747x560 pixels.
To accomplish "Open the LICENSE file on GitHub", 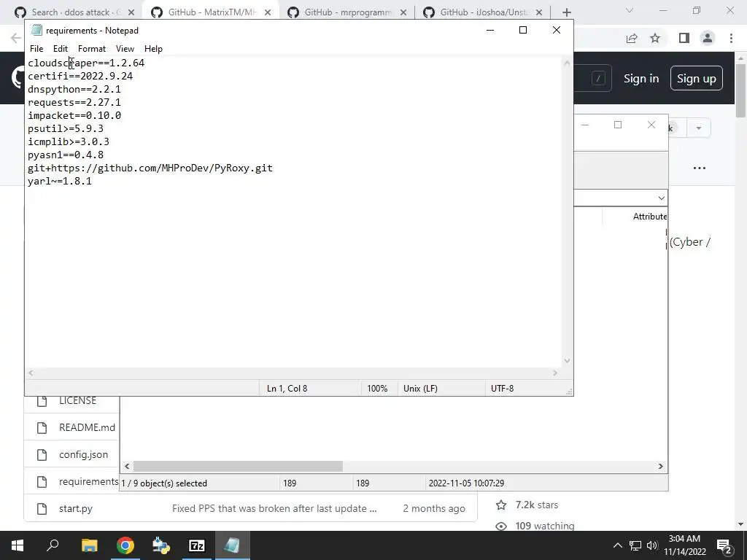I will pos(77,401).
